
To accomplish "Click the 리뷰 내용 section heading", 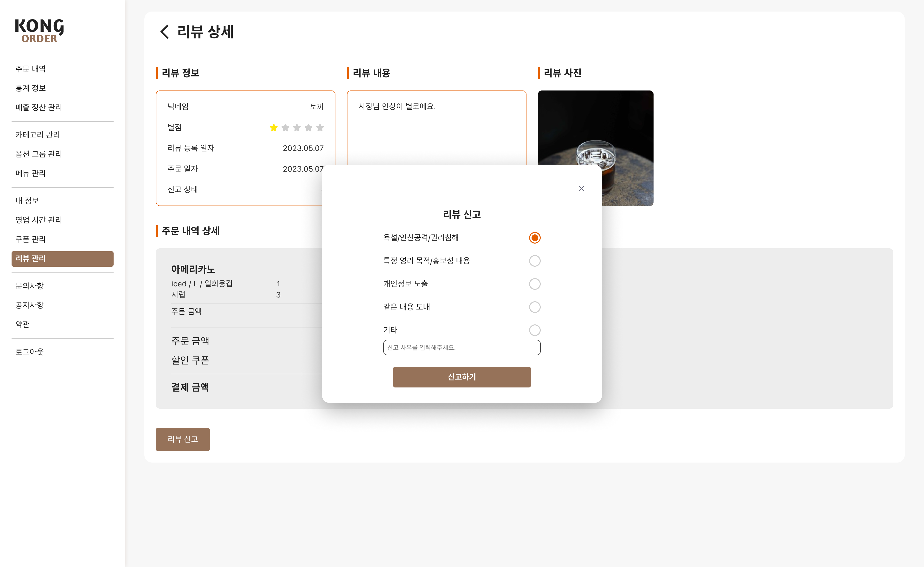I will pos(371,73).
